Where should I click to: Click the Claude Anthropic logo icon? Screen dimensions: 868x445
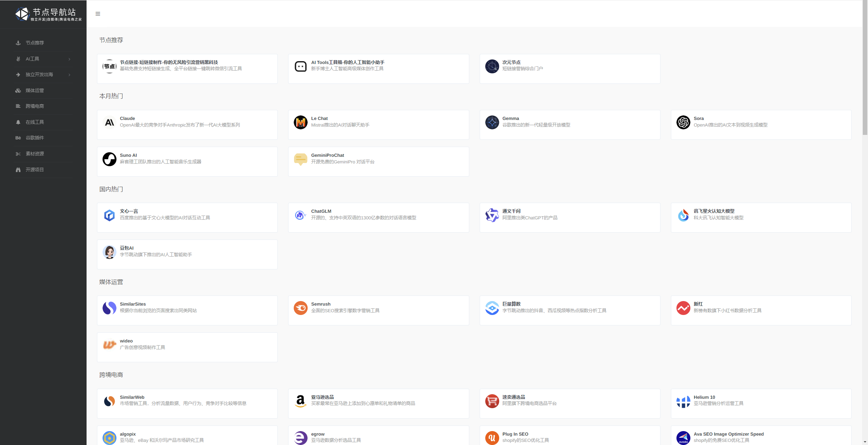pos(109,122)
